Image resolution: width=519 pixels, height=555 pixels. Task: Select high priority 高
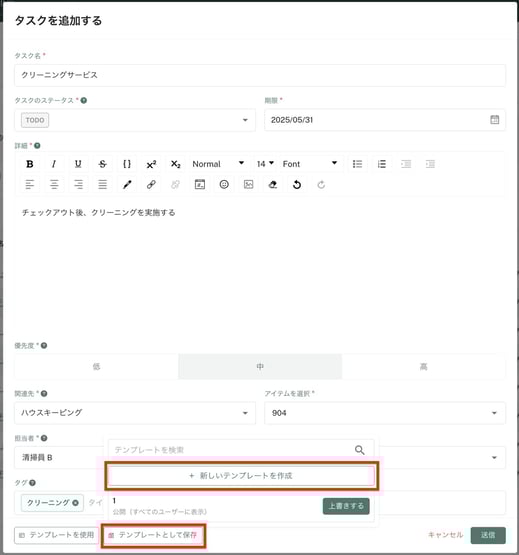point(423,367)
